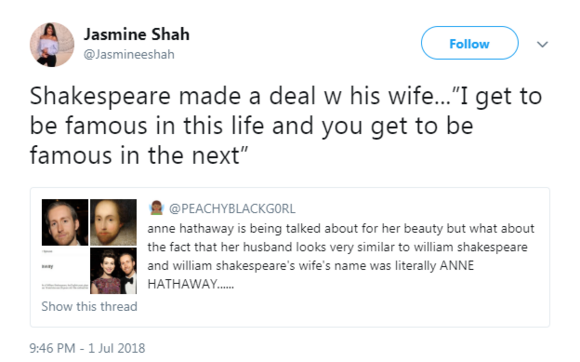Image resolution: width=580 pixels, height=362 pixels.
Task: Open Jasmine Shah's profile picture
Action: pyautogui.click(x=52, y=44)
